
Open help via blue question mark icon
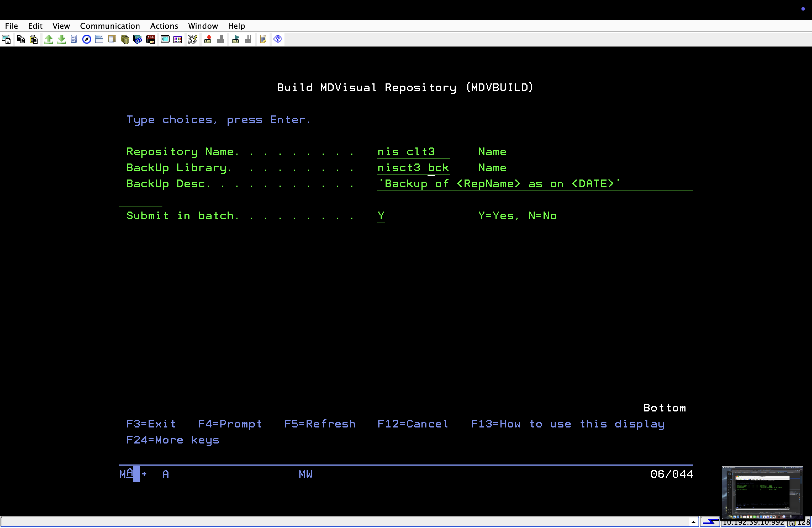pos(278,39)
